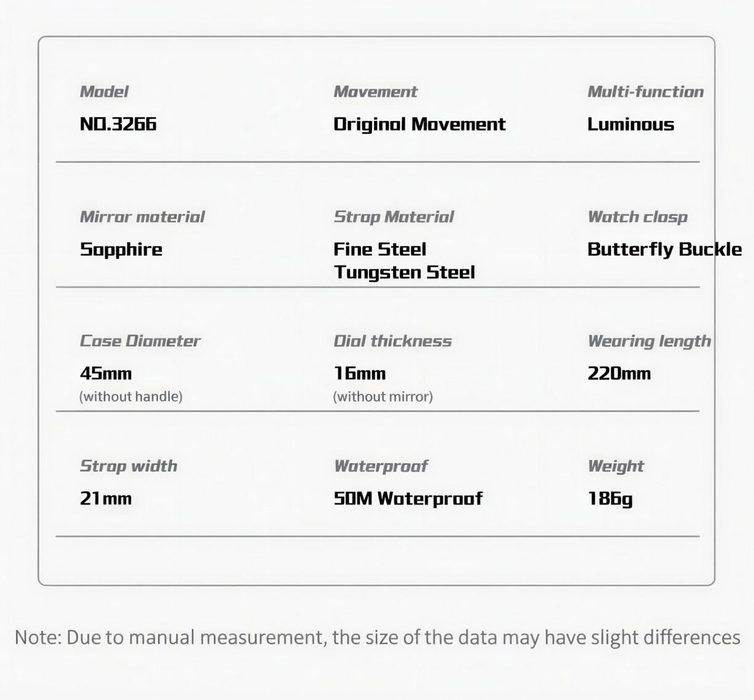Select the Sapphire mirror value
This screenshot has width=754, height=700.
tap(121, 249)
